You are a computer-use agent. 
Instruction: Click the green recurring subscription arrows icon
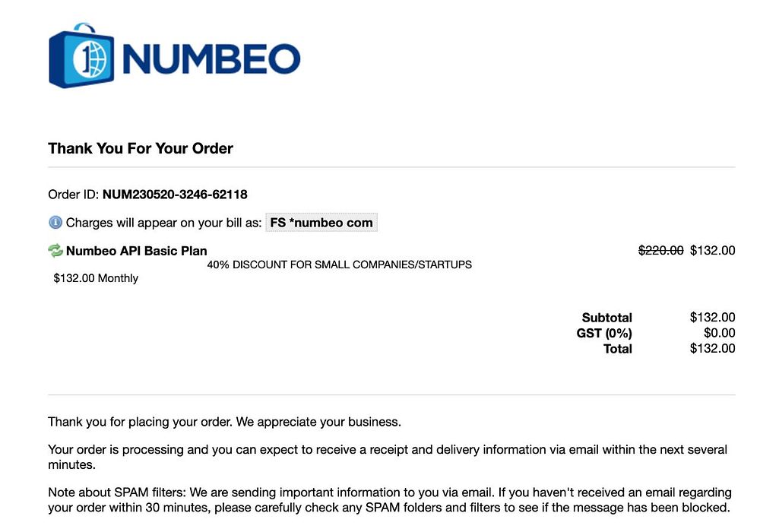pyautogui.click(x=55, y=251)
